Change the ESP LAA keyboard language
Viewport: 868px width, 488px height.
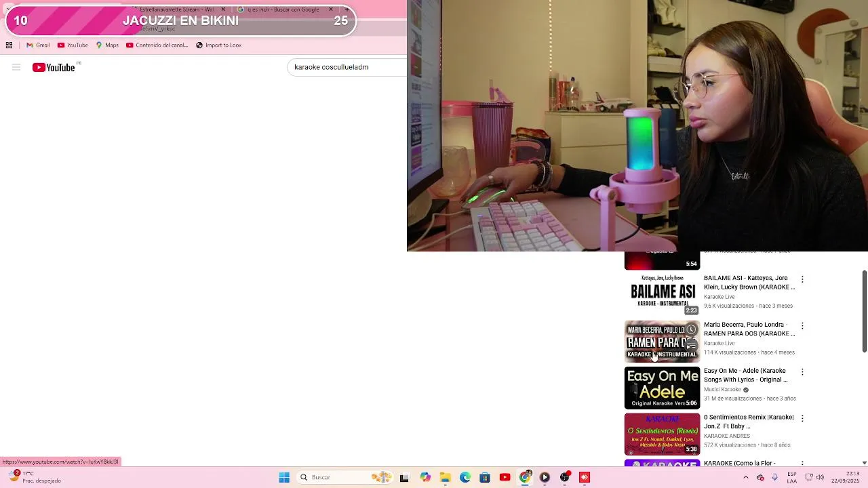(791, 477)
